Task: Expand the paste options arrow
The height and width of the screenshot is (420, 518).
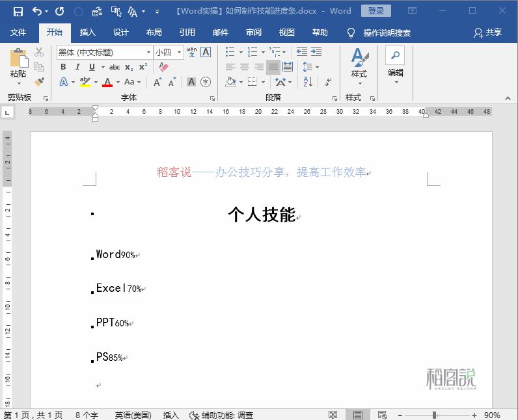Action: 18,83
